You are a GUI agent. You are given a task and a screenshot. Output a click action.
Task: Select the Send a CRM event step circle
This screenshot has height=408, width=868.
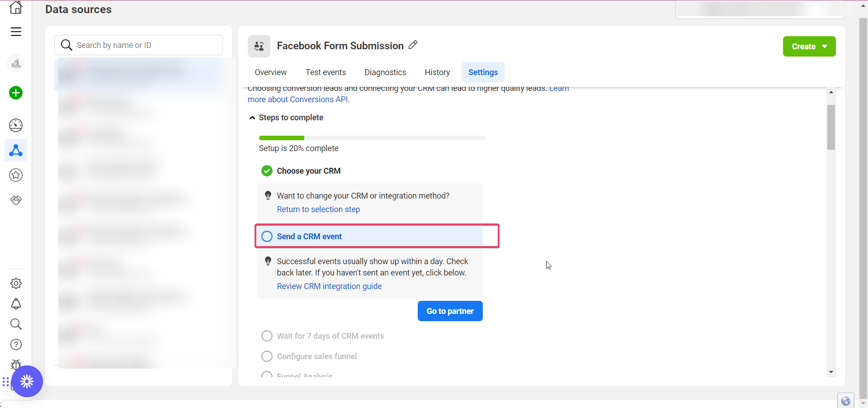[267, 237]
